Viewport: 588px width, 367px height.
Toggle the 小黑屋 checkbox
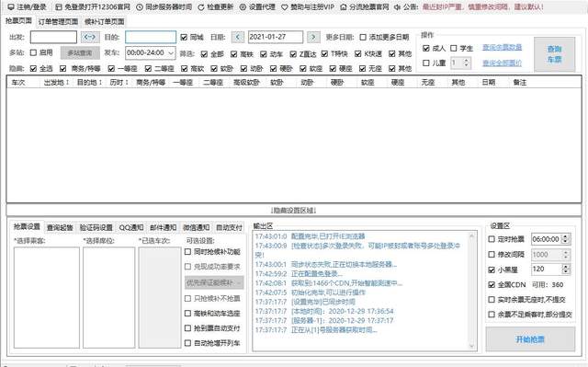tap(492, 270)
